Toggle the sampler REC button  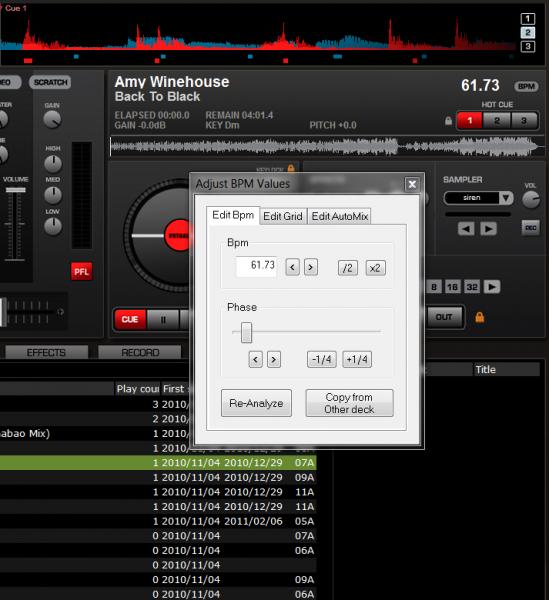(x=531, y=228)
